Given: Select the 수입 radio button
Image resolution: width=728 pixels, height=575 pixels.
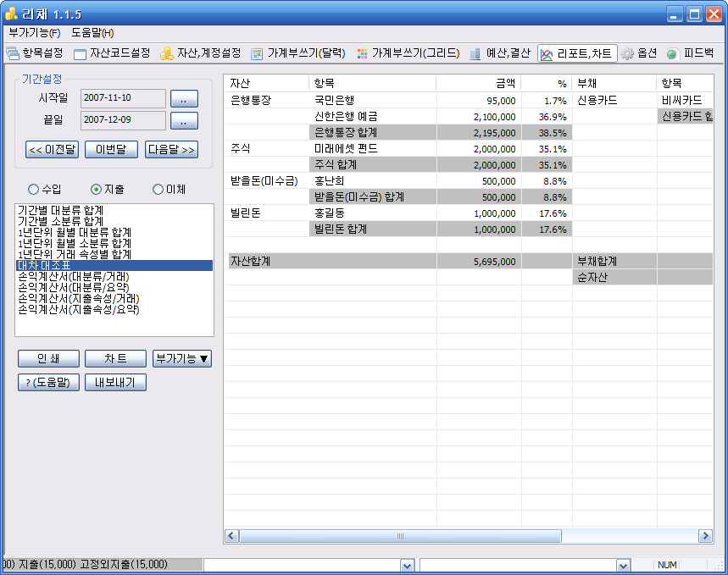Looking at the screenshot, I should pos(34,189).
